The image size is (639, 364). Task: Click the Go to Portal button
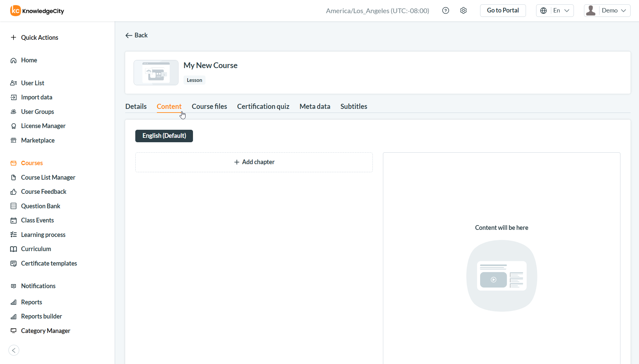[503, 10]
